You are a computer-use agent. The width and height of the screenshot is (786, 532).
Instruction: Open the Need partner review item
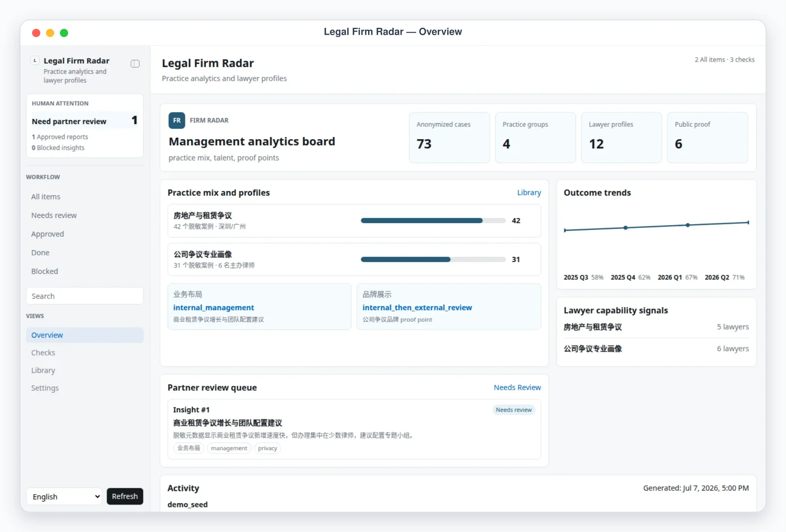click(x=85, y=121)
